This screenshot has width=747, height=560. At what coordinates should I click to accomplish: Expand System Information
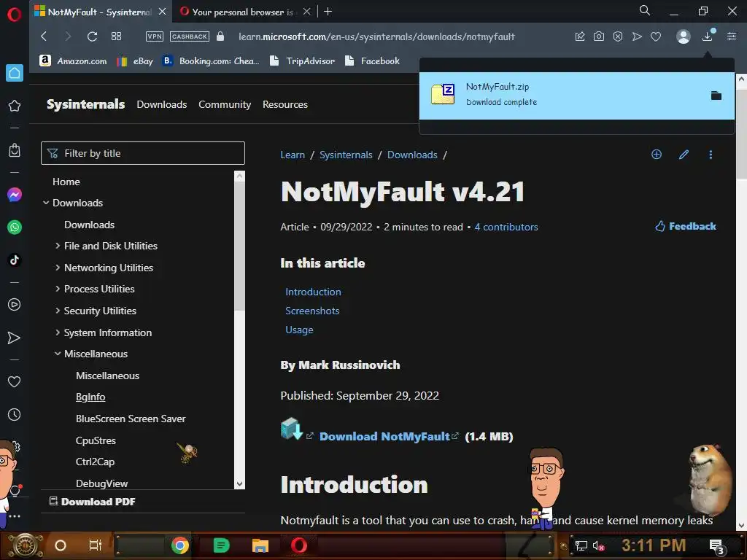pos(58,332)
